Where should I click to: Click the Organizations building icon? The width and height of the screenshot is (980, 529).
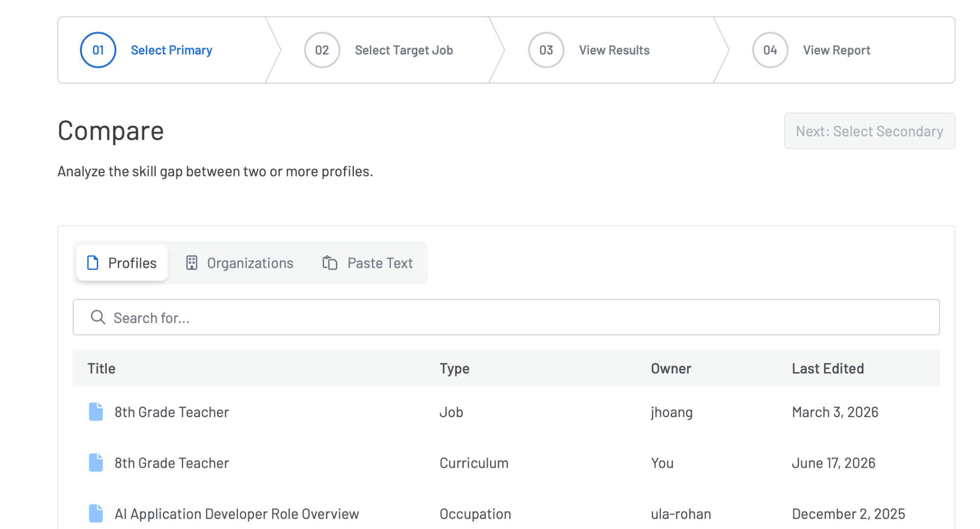pos(192,263)
